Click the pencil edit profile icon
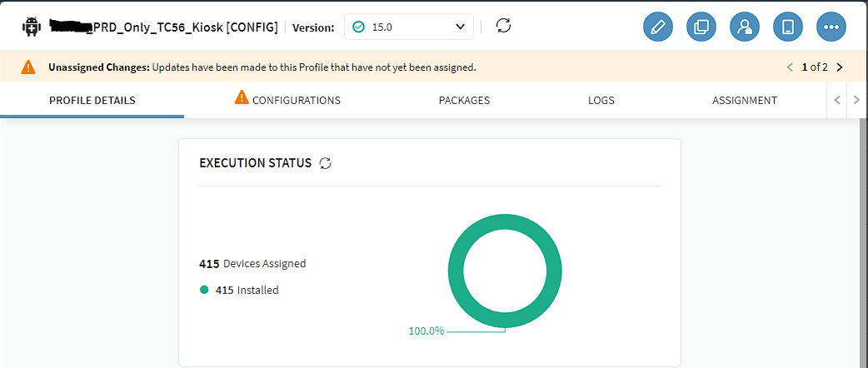This screenshot has height=368, width=868. click(x=658, y=27)
